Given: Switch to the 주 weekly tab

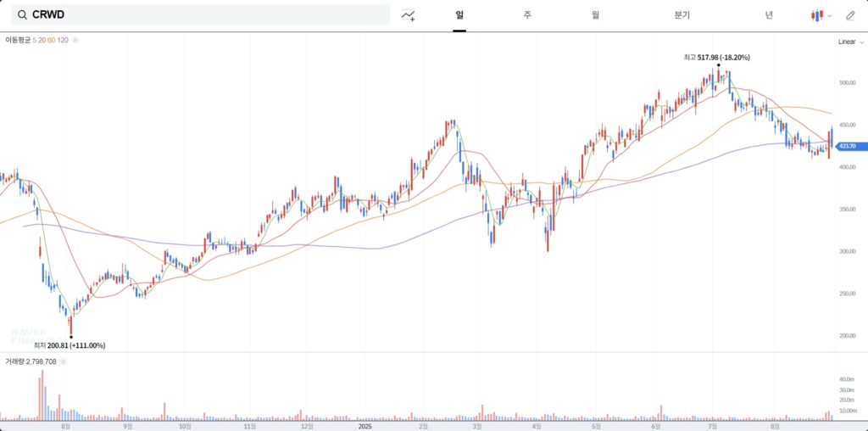Looking at the screenshot, I should pos(527,15).
